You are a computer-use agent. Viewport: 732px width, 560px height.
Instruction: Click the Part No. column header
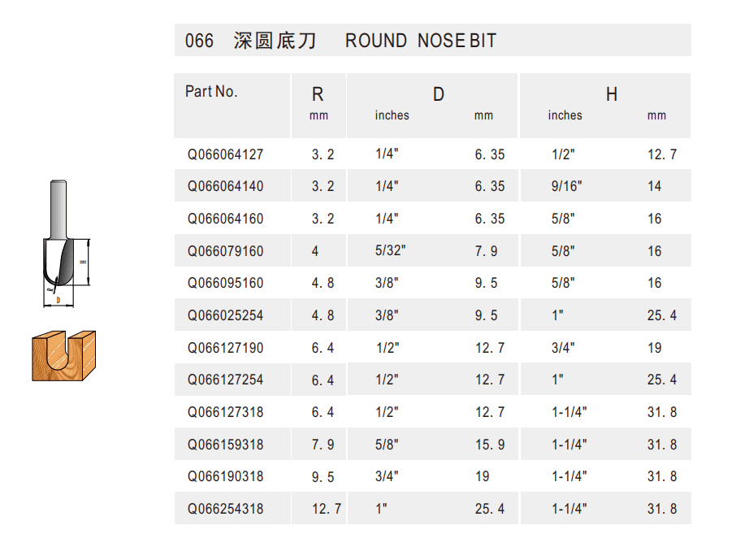coord(211,92)
